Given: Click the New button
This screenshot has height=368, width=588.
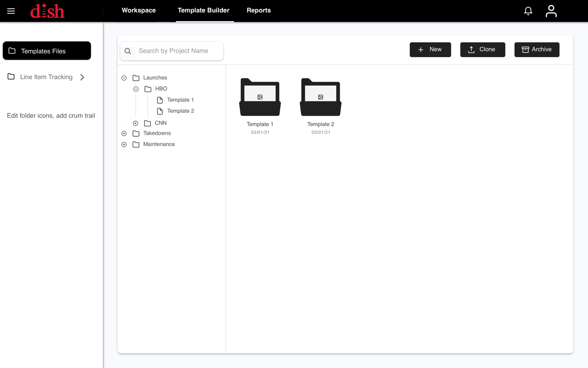Looking at the screenshot, I should 430,50.
